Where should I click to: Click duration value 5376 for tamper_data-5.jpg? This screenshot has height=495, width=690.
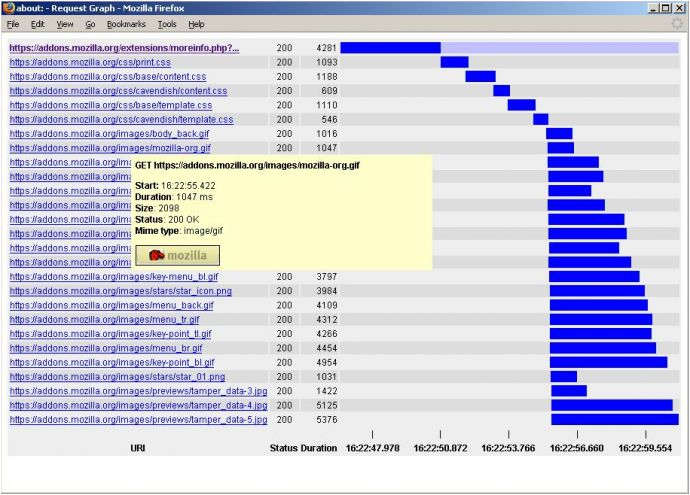(x=327, y=420)
